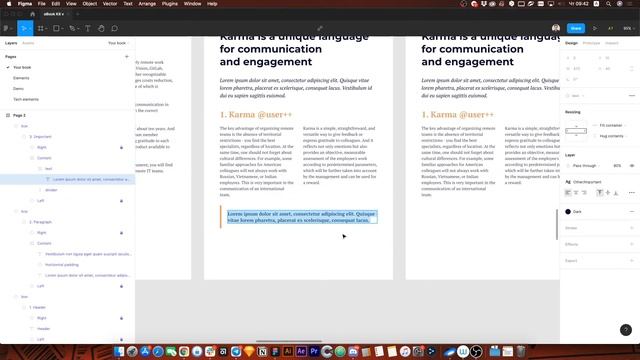Click the blue Share button
The width and height of the screenshot is (640, 360).
click(x=576, y=28)
